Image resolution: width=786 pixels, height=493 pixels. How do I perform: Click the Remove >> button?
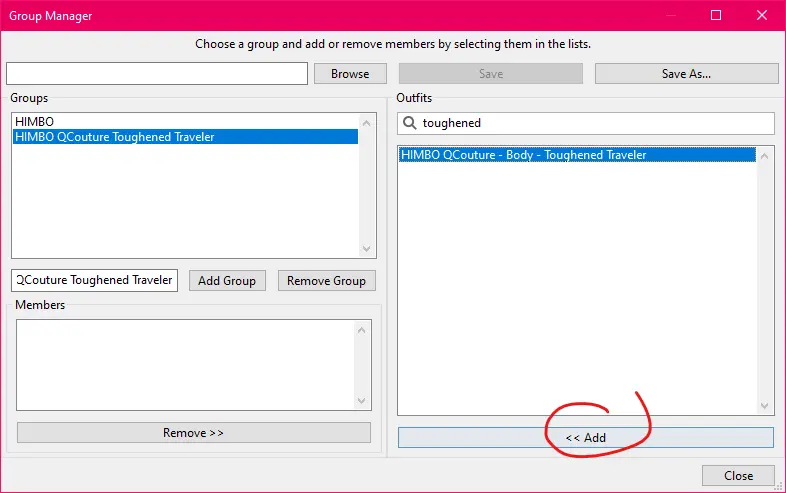pyautogui.click(x=193, y=432)
